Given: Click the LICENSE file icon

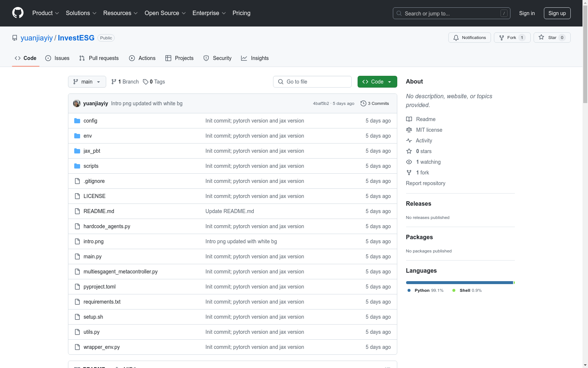Looking at the screenshot, I should (77, 196).
